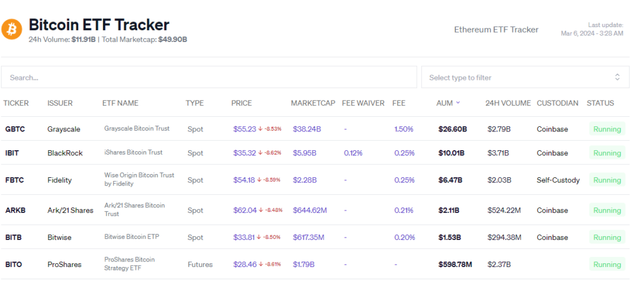Click the BlackRock issuer name
644x284 pixels.
tap(64, 153)
